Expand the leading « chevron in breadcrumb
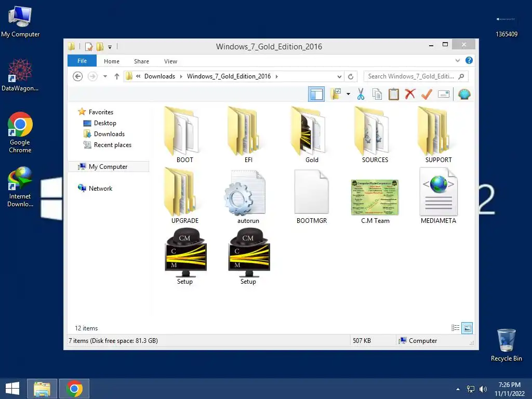This screenshot has height=399, width=532. [138, 76]
